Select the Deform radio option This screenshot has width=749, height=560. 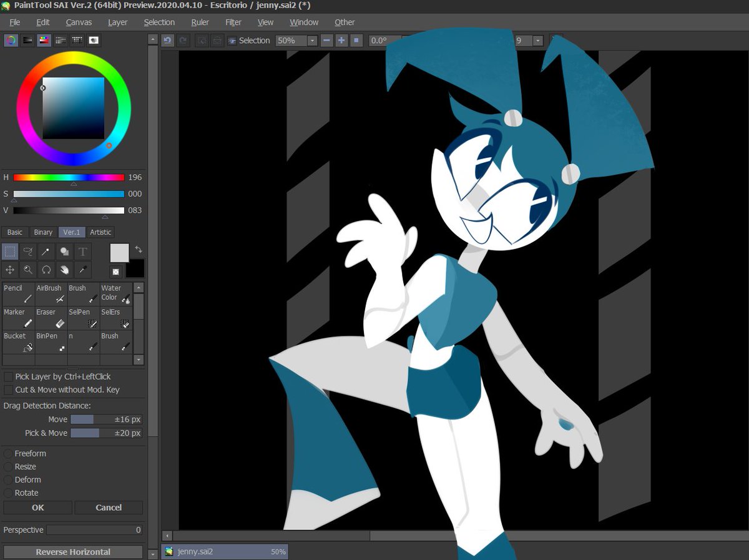click(8, 479)
